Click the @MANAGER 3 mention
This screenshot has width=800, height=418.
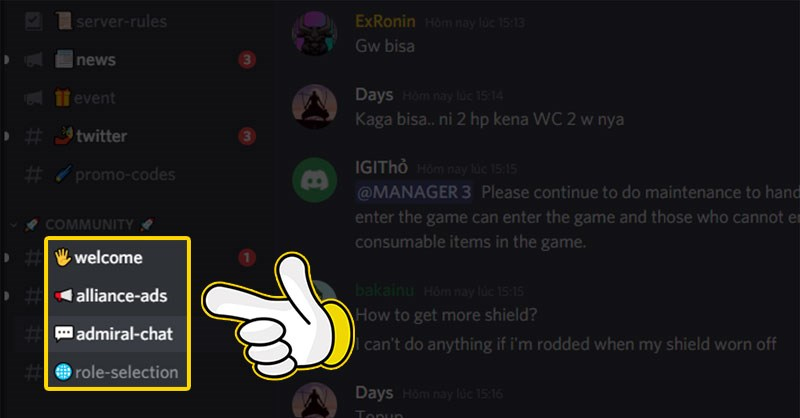[x=414, y=192]
